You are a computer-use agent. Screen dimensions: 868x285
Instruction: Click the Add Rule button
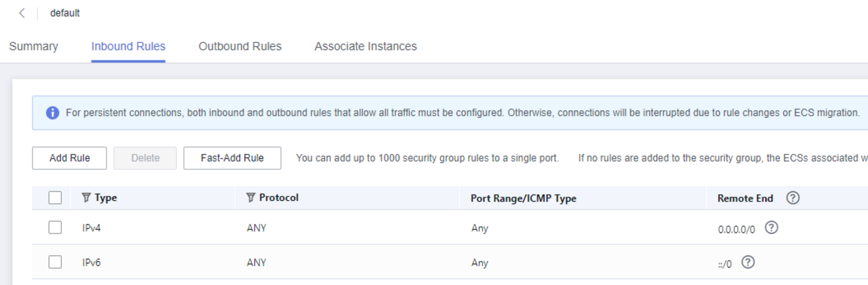[69, 158]
